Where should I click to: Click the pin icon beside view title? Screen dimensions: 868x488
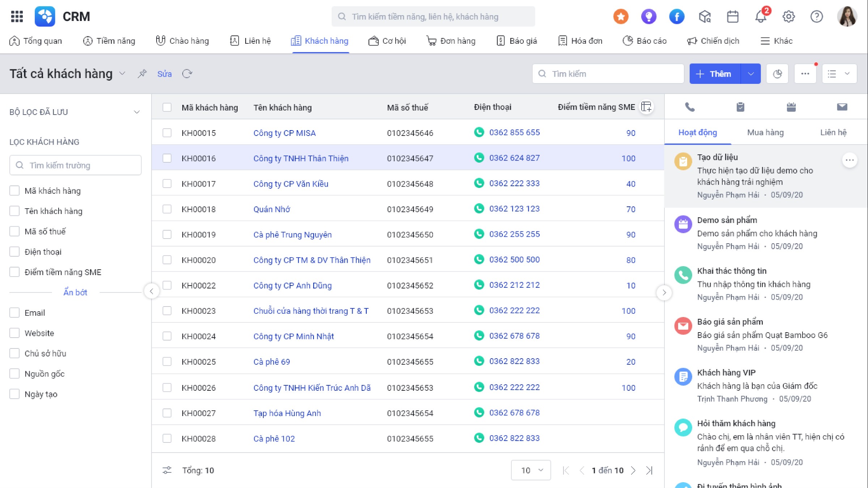point(142,74)
